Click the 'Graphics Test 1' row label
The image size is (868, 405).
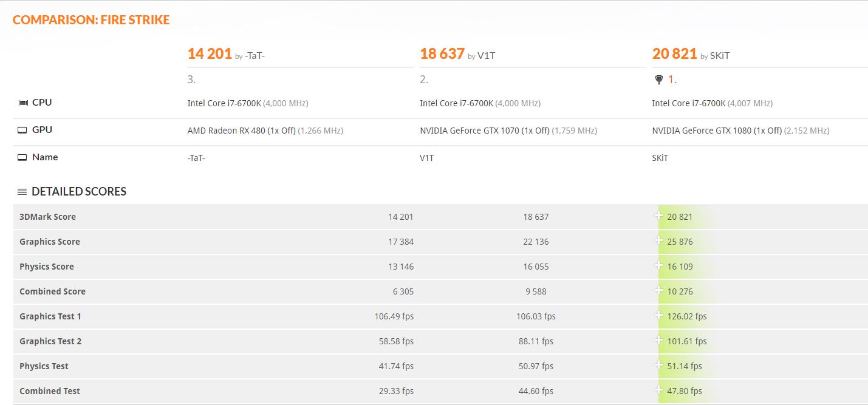(x=50, y=316)
